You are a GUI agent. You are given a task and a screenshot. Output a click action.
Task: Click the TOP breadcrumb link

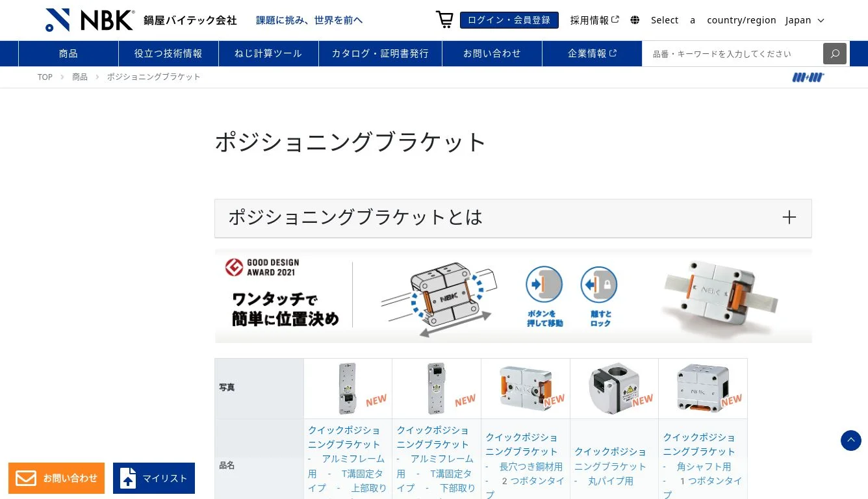[45, 77]
